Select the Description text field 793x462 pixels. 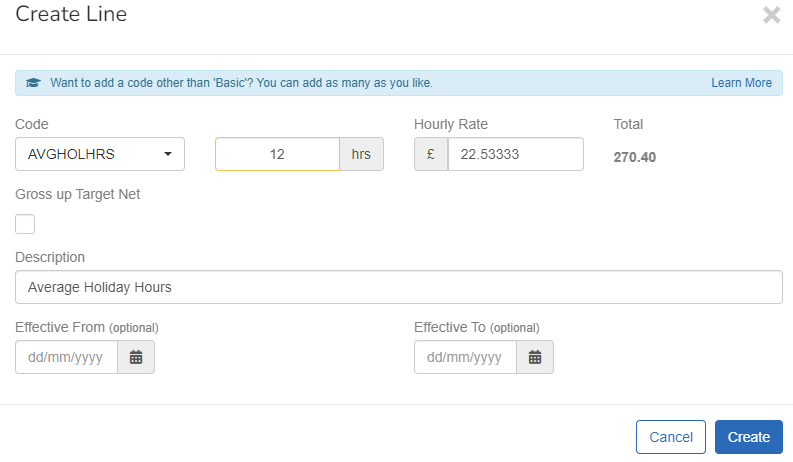coord(398,287)
